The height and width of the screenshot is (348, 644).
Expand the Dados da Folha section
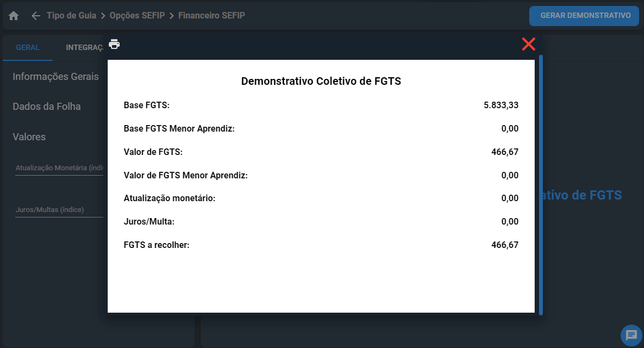pos(47,107)
